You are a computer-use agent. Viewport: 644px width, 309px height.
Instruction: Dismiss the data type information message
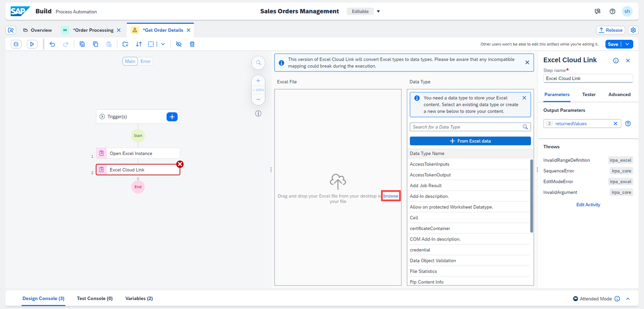(x=524, y=98)
